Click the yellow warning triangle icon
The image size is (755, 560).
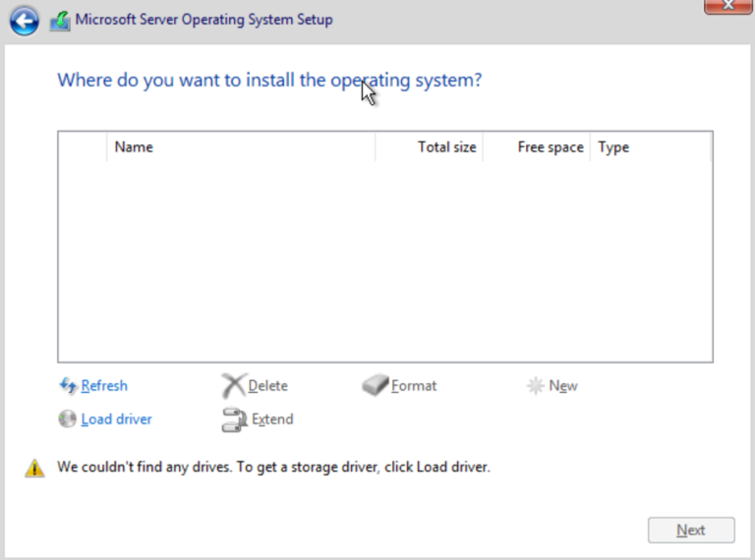pos(34,468)
